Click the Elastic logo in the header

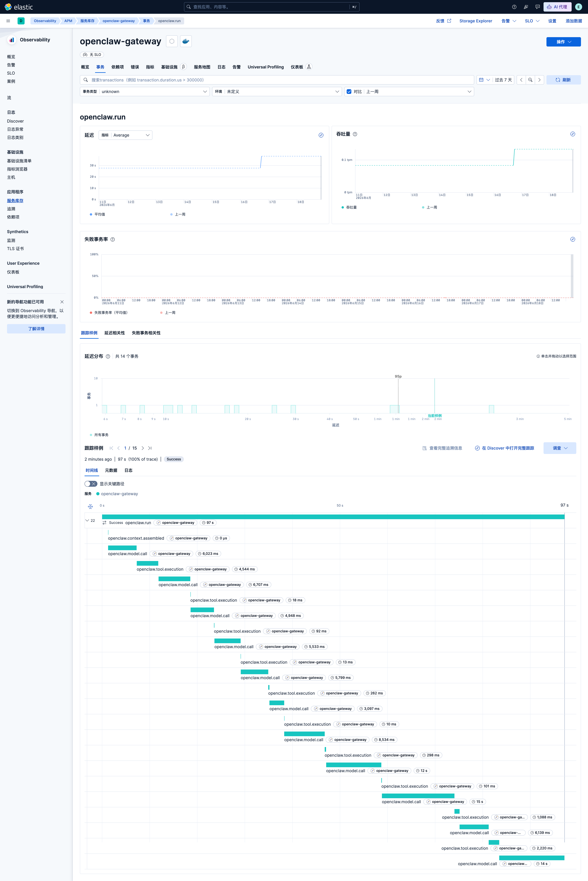(19, 7)
